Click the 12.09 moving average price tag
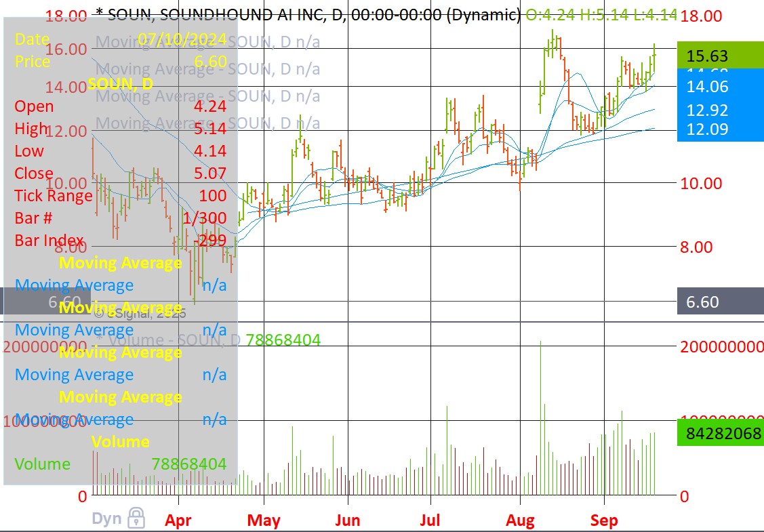The width and height of the screenshot is (764, 532). pyautogui.click(x=720, y=129)
